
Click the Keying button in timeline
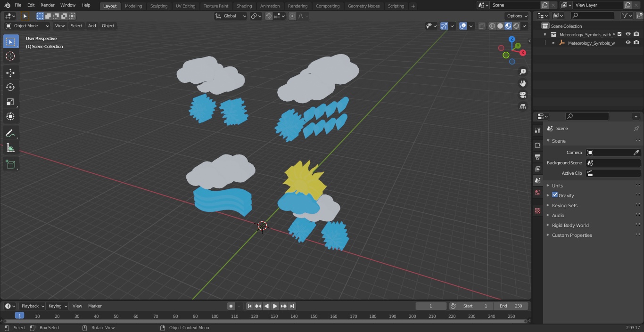point(58,306)
